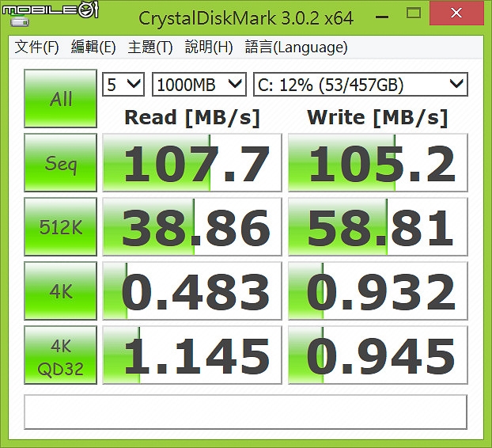The height and width of the screenshot is (448, 492).
Task: Expand the 1000MB test size dropdown
Action: click(x=199, y=84)
